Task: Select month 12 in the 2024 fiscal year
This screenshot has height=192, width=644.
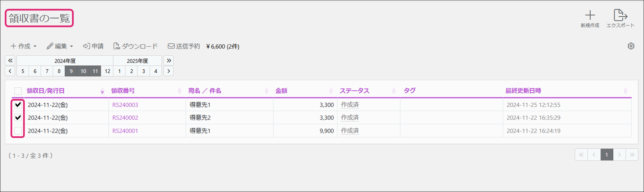Action: click(x=107, y=71)
